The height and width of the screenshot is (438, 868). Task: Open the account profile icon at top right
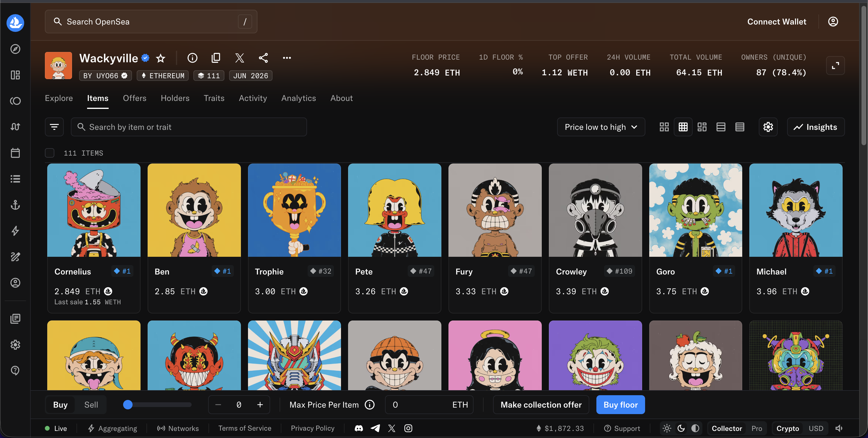pyautogui.click(x=833, y=22)
